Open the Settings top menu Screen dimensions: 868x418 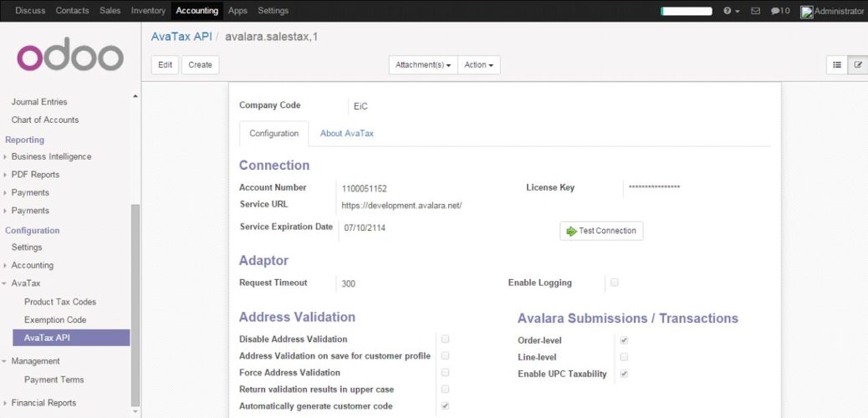coord(273,11)
